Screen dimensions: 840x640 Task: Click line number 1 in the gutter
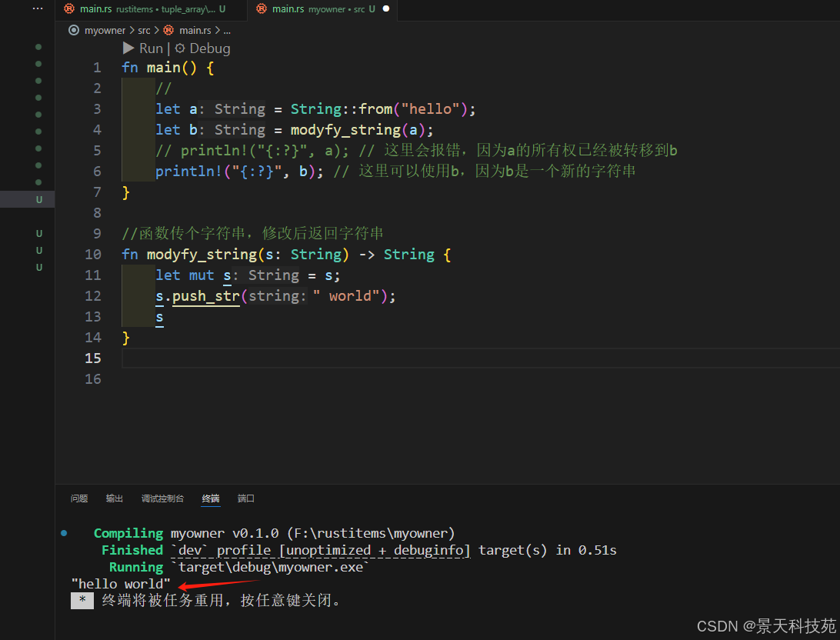(x=97, y=68)
